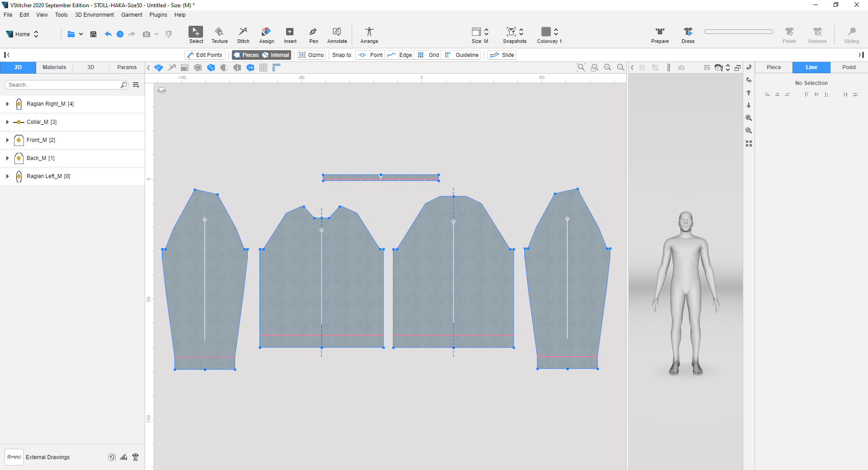
Task: Expand the Front_M tree item
Action: [7, 140]
